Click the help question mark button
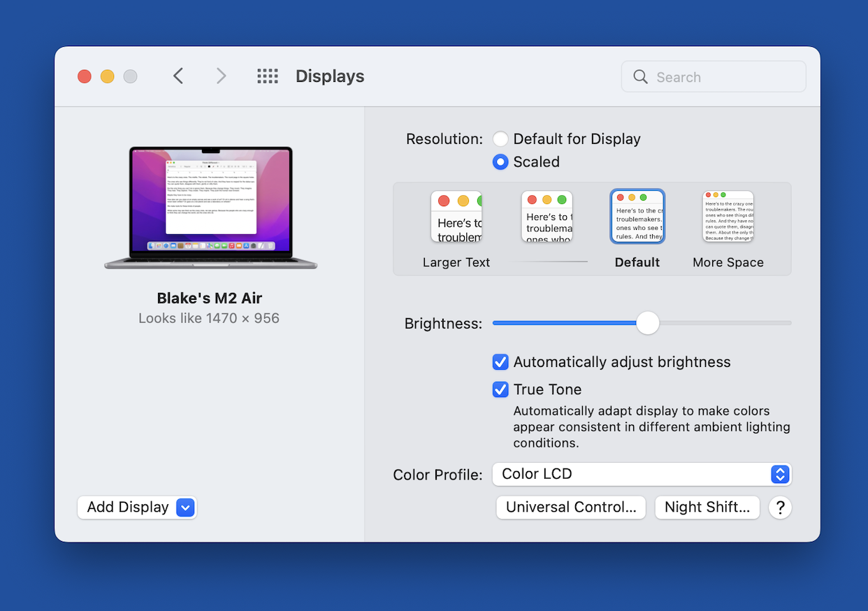The image size is (868, 611). (x=780, y=508)
